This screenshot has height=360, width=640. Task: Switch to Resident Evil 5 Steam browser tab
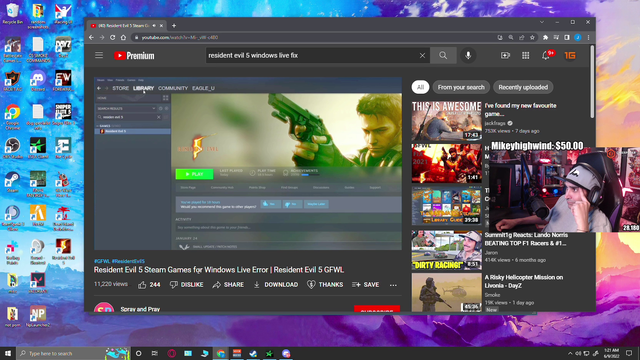(x=125, y=26)
